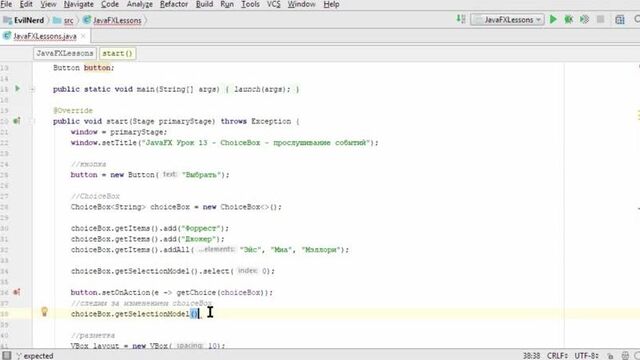This screenshot has height=360, width=640.
Task: Click the window.setTitle call line
Action: coord(224,143)
